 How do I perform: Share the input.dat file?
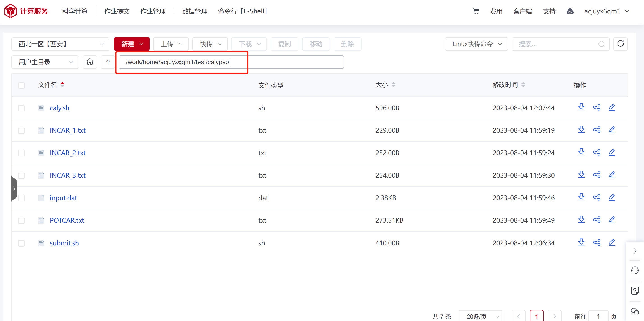(596, 197)
